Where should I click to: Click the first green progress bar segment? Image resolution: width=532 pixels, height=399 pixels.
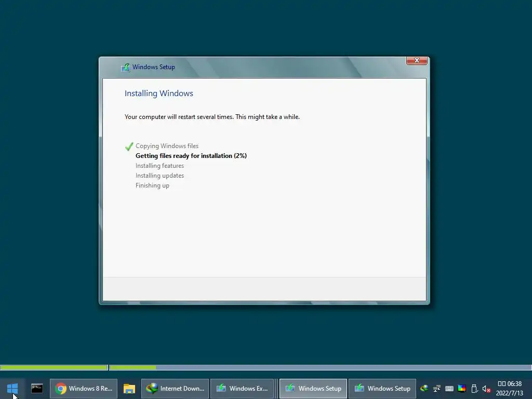pyautogui.click(x=54, y=367)
